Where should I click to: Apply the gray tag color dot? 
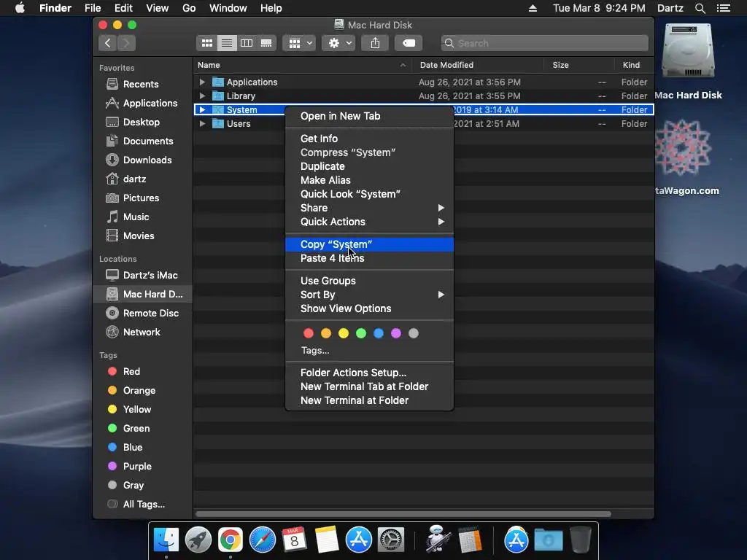coord(414,333)
